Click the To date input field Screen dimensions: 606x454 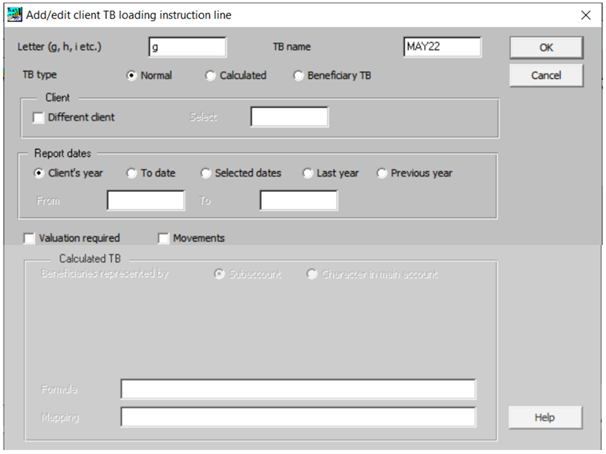[x=299, y=200]
